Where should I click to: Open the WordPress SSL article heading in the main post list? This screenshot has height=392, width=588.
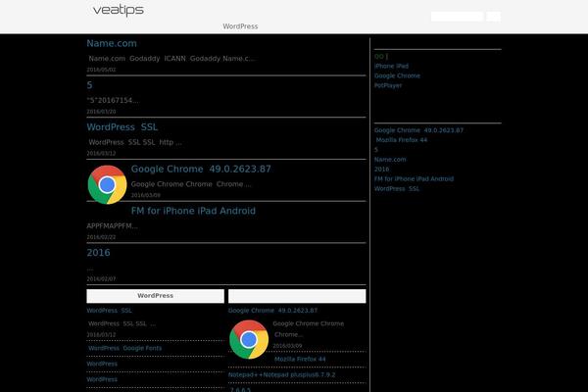pos(122,127)
